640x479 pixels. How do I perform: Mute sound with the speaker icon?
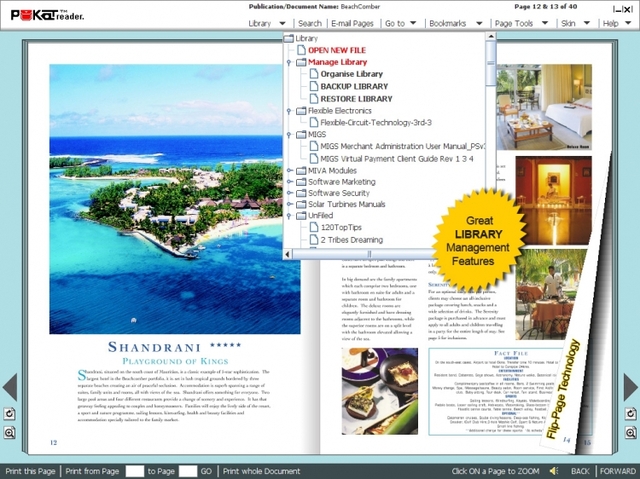[x=554, y=471]
